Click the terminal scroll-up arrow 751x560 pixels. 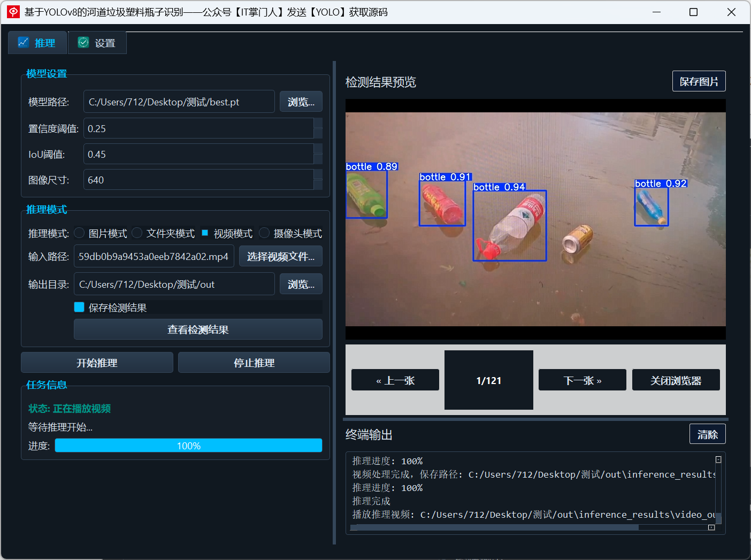point(718,459)
